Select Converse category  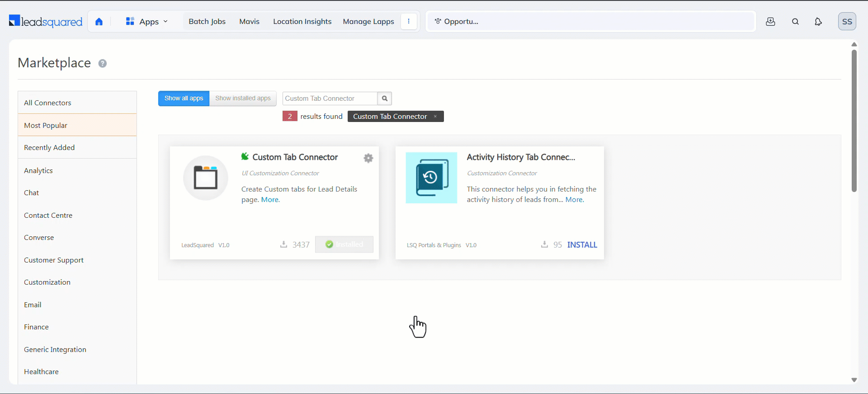tap(77, 237)
